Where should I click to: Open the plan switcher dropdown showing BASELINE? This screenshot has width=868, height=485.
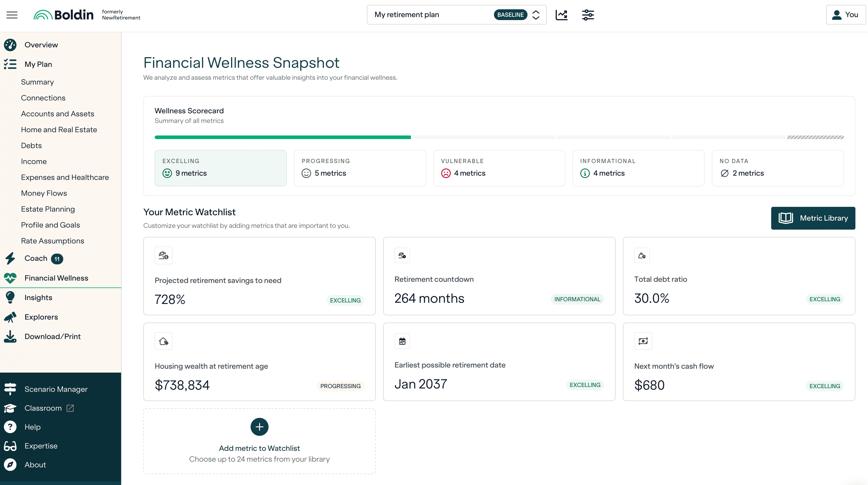pyautogui.click(x=511, y=14)
